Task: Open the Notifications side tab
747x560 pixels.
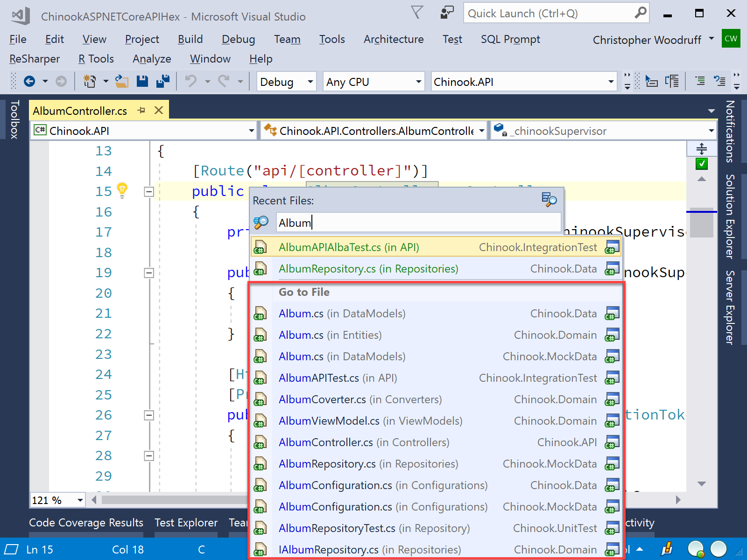Action: pos(730,131)
